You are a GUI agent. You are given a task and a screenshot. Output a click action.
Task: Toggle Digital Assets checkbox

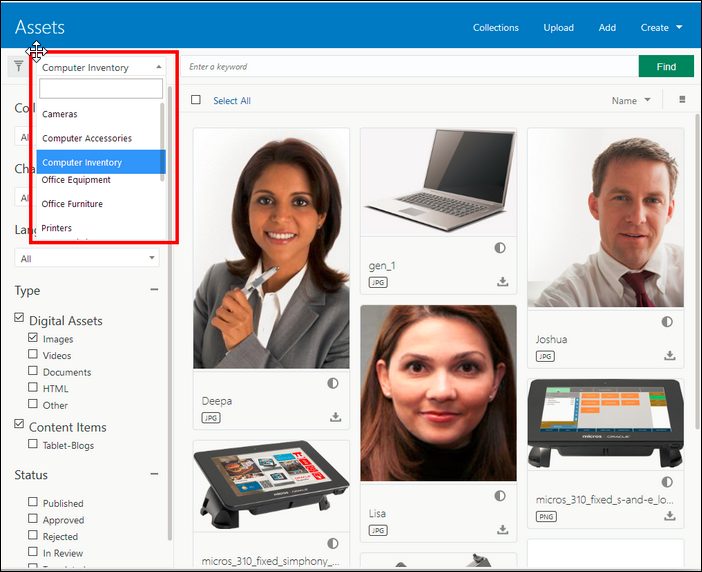19,317
